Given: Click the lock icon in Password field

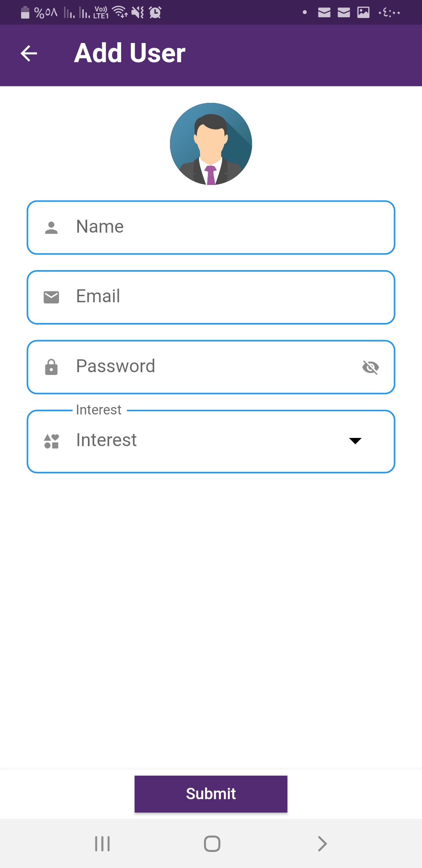Looking at the screenshot, I should pyautogui.click(x=51, y=367).
